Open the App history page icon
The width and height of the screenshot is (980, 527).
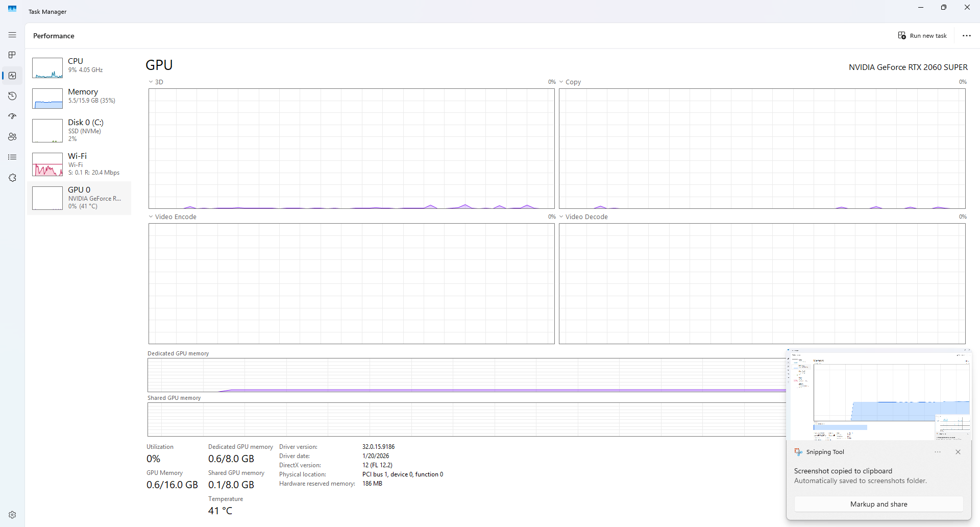(12, 96)
